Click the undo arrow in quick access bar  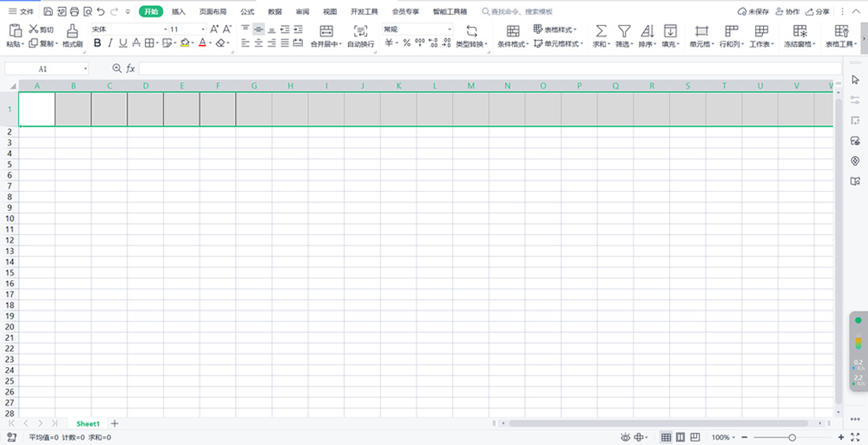point(100,12)
